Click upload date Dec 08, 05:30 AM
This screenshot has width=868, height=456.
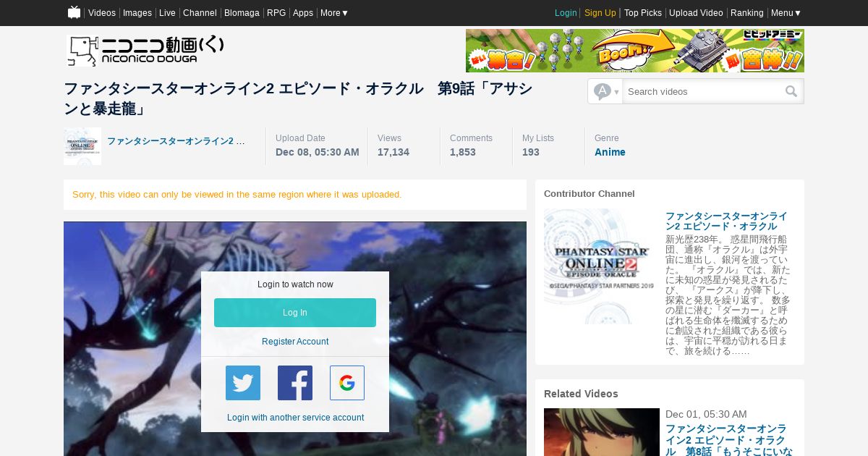[318, 152]
